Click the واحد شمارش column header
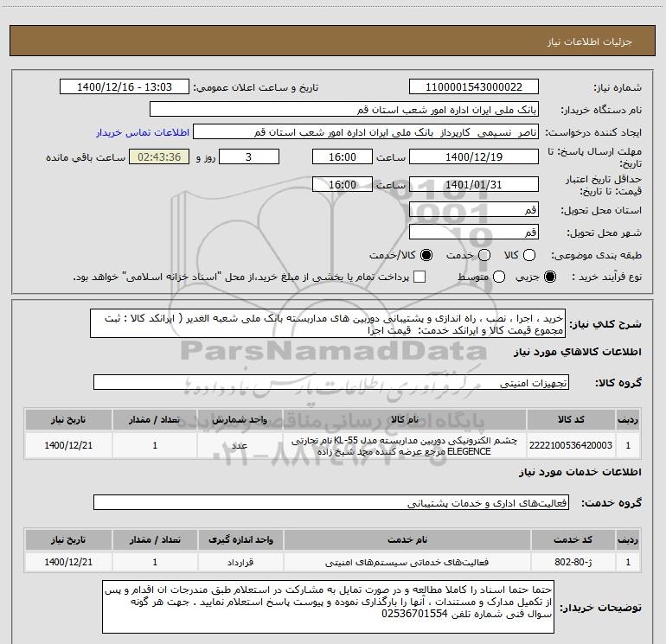This screenshot has width=666, height=644. (x=239, y=419)
